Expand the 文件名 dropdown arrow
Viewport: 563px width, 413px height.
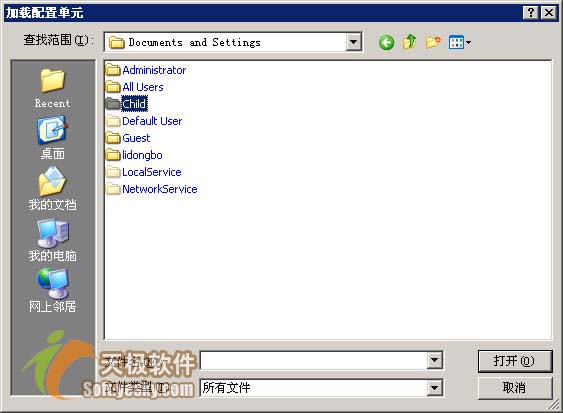click(x=434, y=360)
